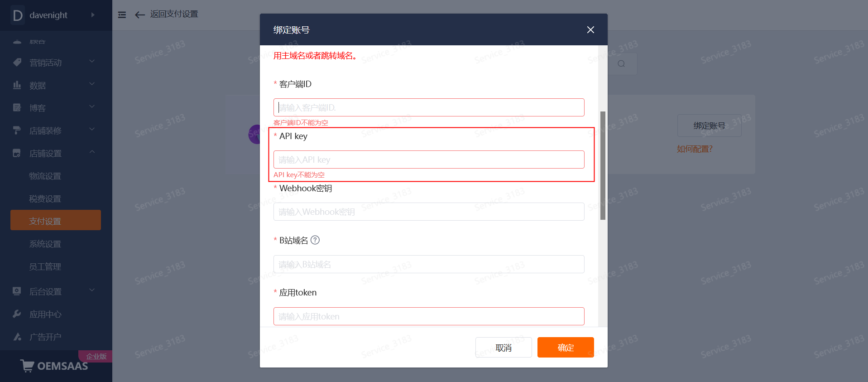868x382 pixels.
Task: Open the davenight store switcher arrow
Action: tap(93, 15)
